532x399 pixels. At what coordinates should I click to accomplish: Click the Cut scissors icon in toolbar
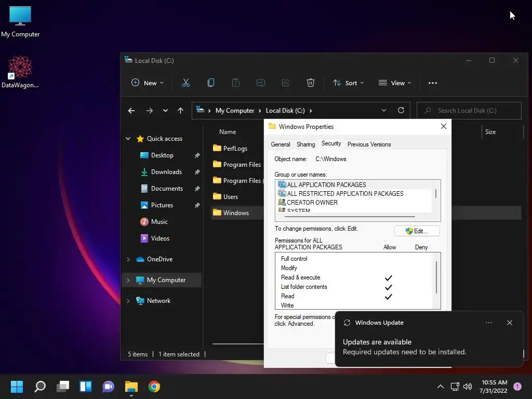(x=185, y=83)
